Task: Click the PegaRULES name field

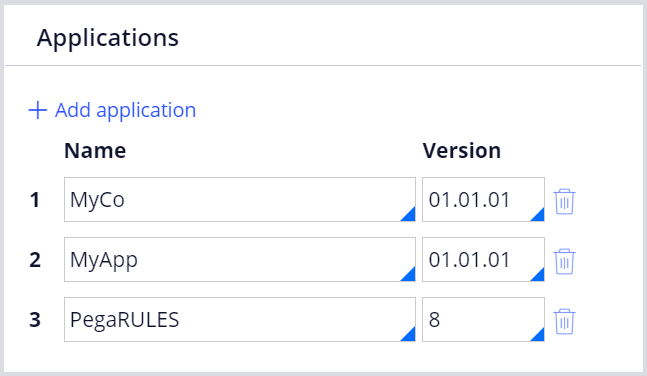Action: coord(240,319)
